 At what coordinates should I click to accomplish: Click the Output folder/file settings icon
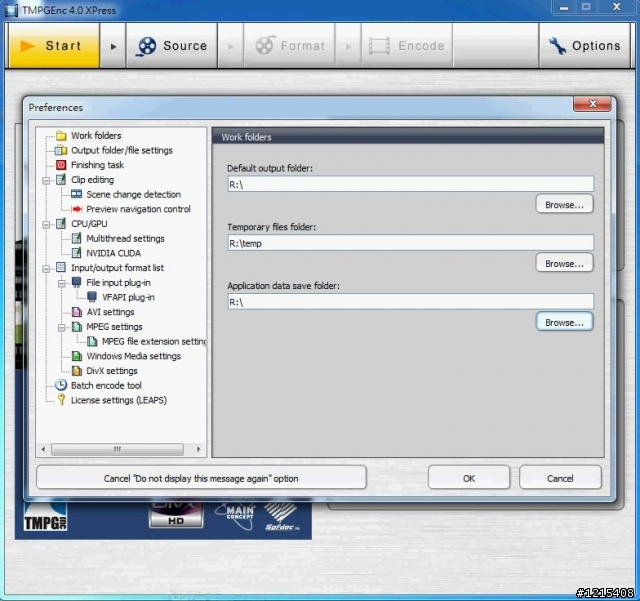pos(61,150)
